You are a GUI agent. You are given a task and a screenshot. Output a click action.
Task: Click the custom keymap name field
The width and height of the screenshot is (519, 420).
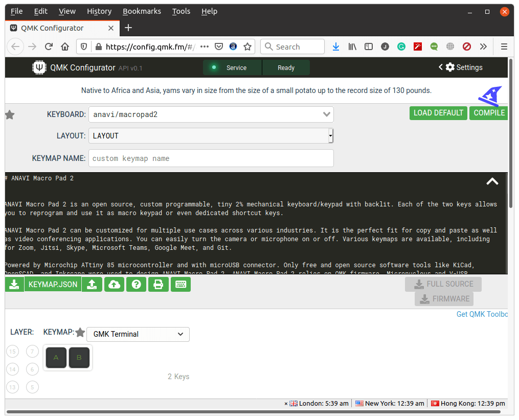[211, 158]
